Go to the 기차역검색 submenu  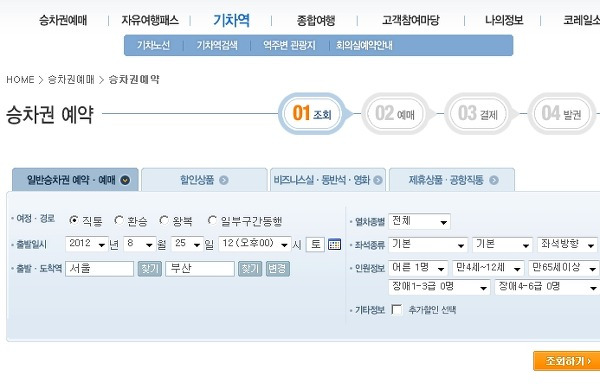coord(217,46)
